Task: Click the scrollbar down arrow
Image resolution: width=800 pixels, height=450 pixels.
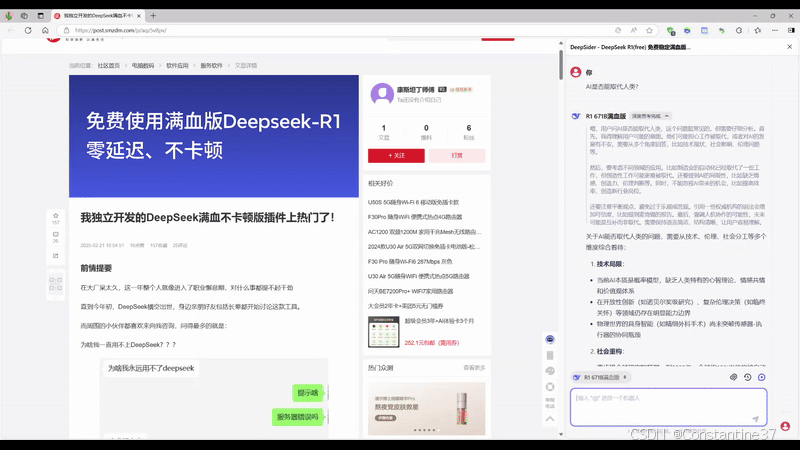Action: [561, 434]
